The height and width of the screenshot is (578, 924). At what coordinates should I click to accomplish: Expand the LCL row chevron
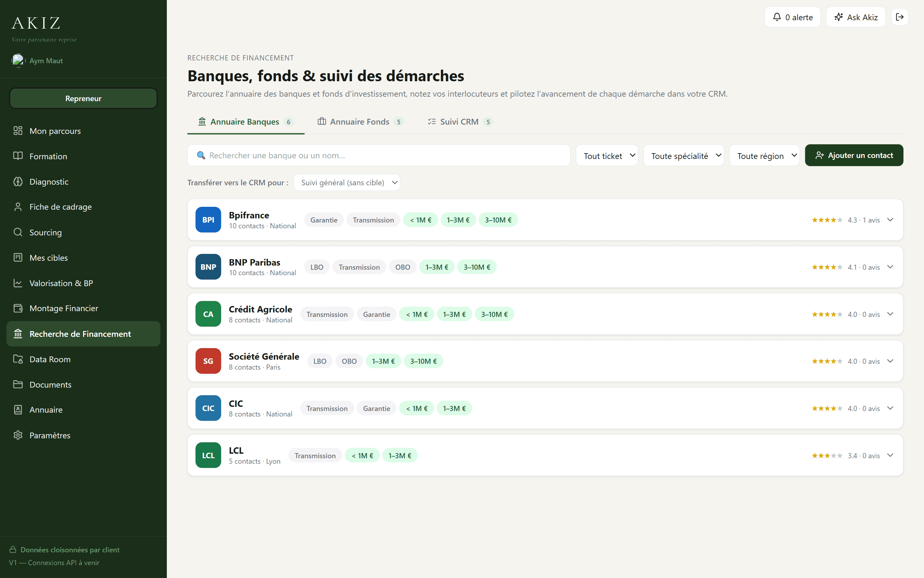click(890, 455)
